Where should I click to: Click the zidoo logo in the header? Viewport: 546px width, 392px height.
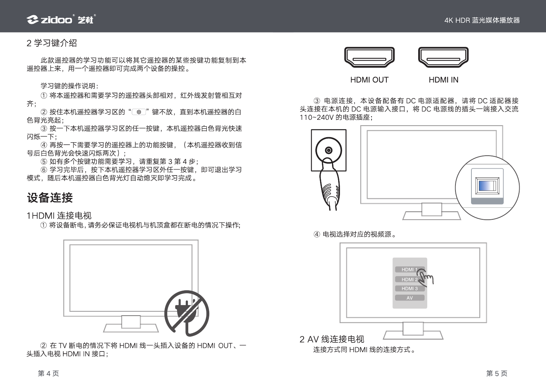61,20
